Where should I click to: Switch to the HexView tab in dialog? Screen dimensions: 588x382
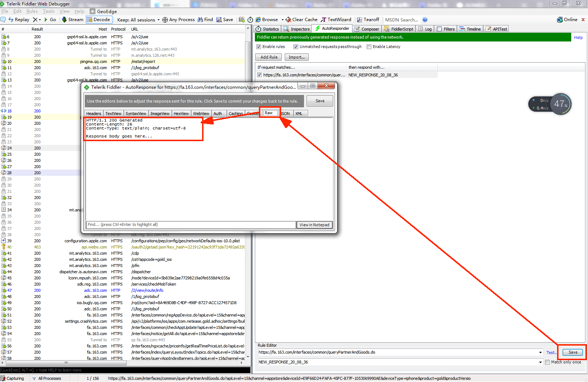pyautogui.click(x=181, y=114)
